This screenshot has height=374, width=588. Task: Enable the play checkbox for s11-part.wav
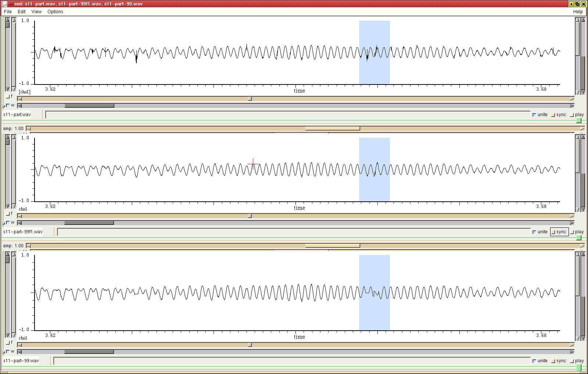pyautogui.click(x=572, y=115)
